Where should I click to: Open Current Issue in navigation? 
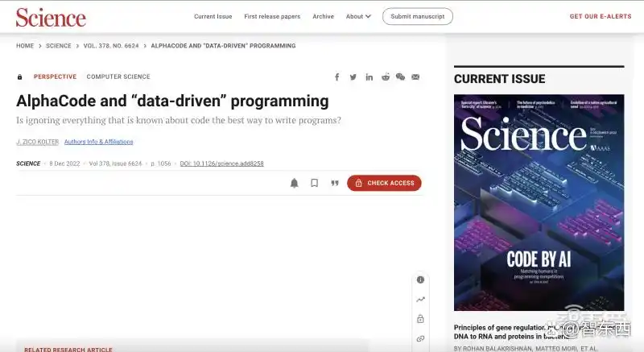pyautogui.click(x=213, y=16)
